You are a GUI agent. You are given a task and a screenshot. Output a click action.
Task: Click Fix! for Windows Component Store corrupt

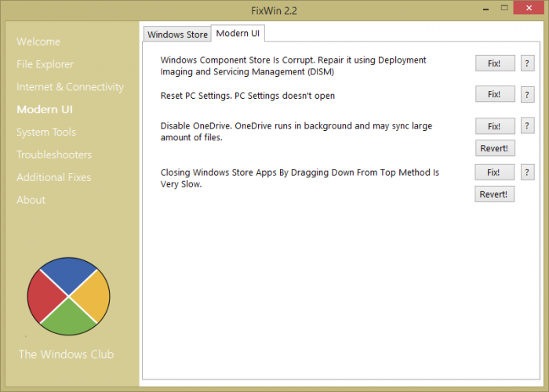495,64
